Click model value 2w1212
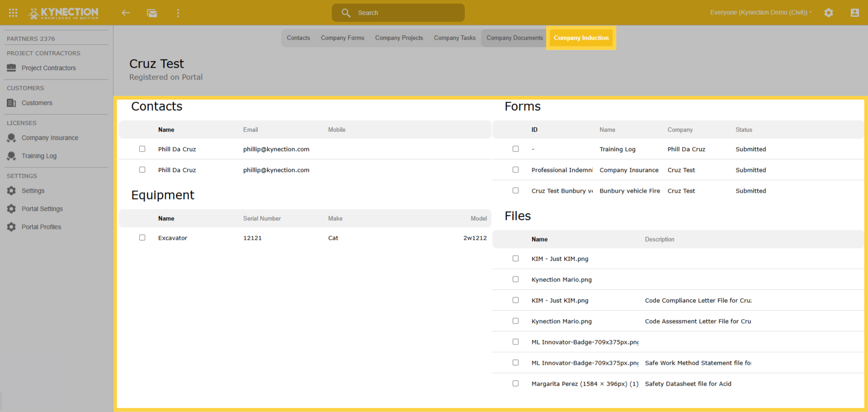This screenshot has height=412, width=868. 475,238
